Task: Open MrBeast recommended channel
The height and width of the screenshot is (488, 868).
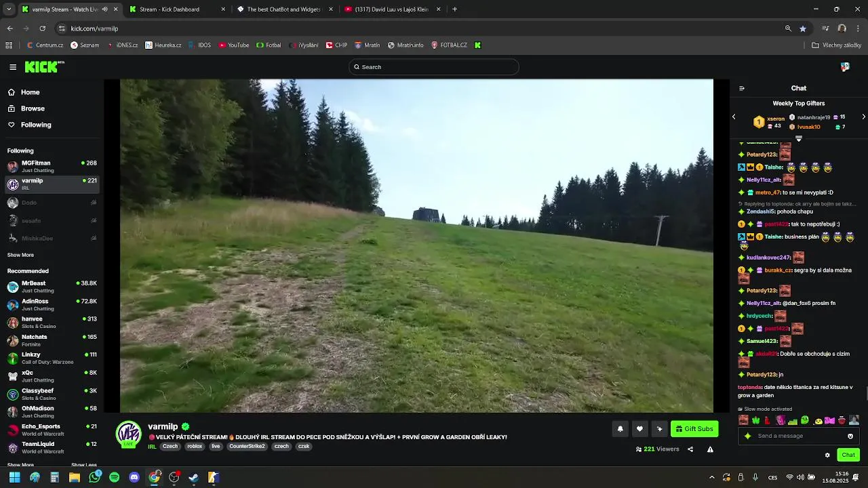Action: pyautogui.click(x=52, y=287)
